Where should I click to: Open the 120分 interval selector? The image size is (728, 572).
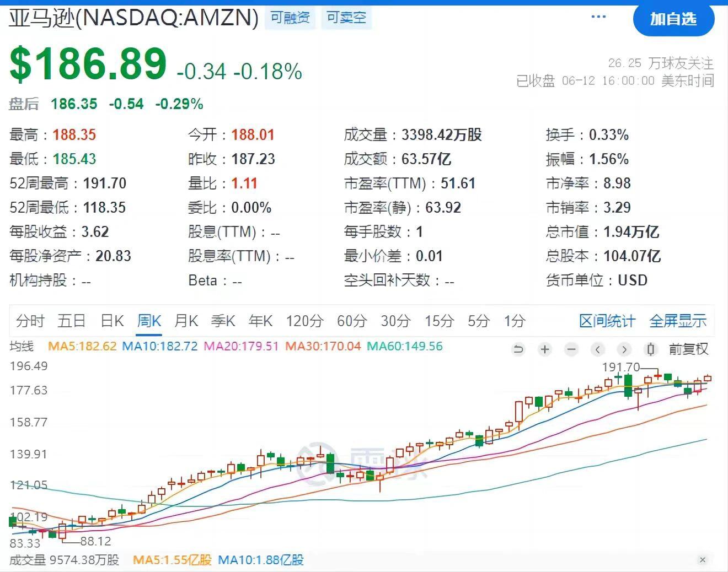pyautogui.click(x=303, y=320)
